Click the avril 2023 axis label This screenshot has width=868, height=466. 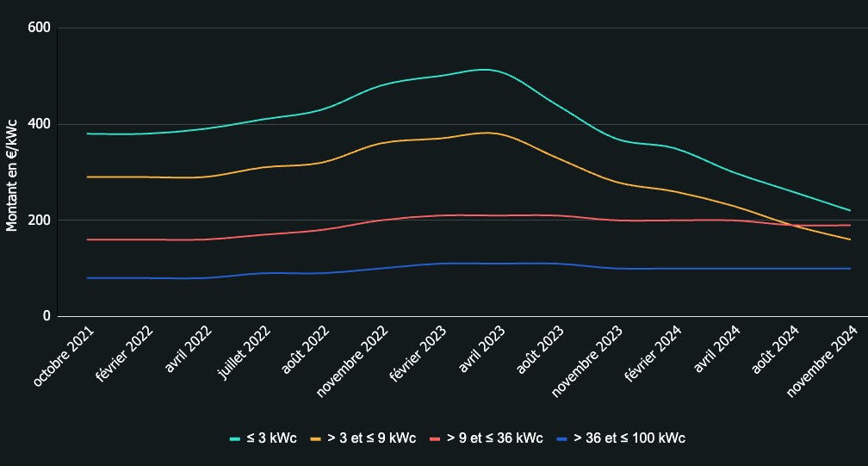point(482,350)
